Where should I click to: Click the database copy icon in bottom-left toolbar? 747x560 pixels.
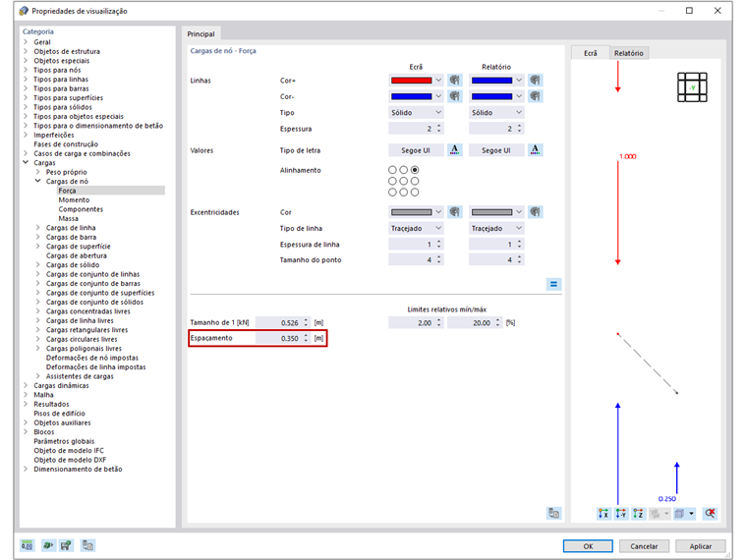point(87,545)
